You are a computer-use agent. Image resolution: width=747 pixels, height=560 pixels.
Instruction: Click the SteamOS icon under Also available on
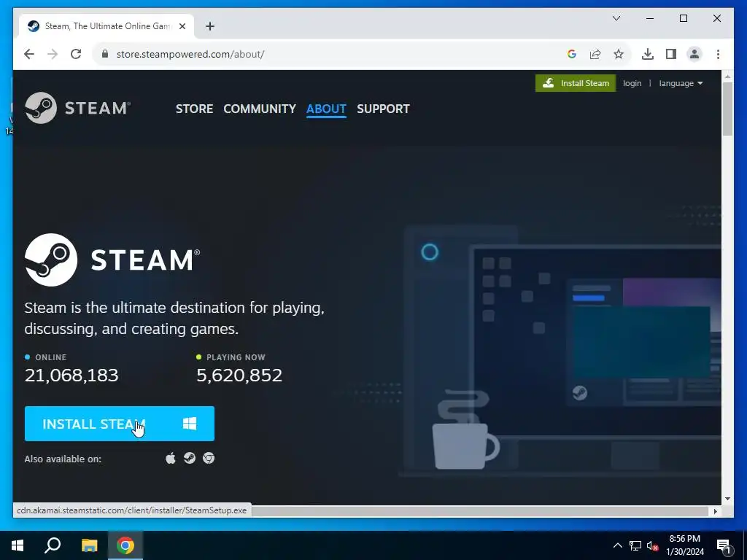190,458
